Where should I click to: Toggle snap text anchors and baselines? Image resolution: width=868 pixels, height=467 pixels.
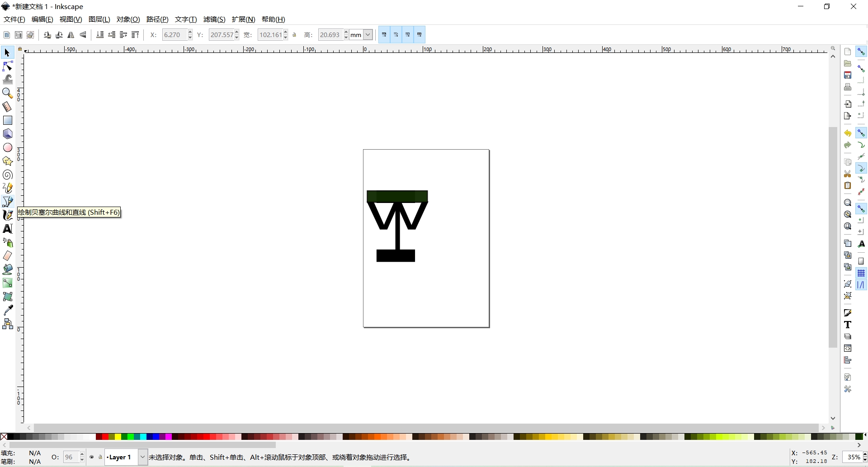click(x=861, y=244)
